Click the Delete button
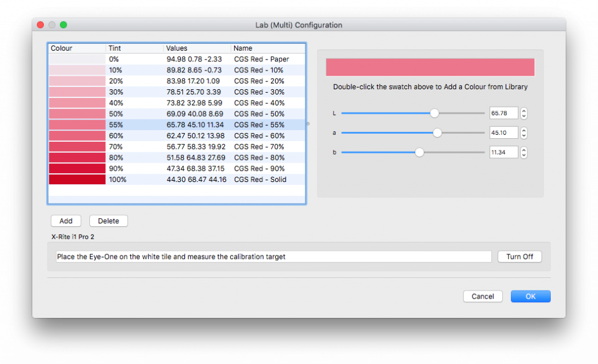This screenshot has width=598, height=364. (108, 220)
